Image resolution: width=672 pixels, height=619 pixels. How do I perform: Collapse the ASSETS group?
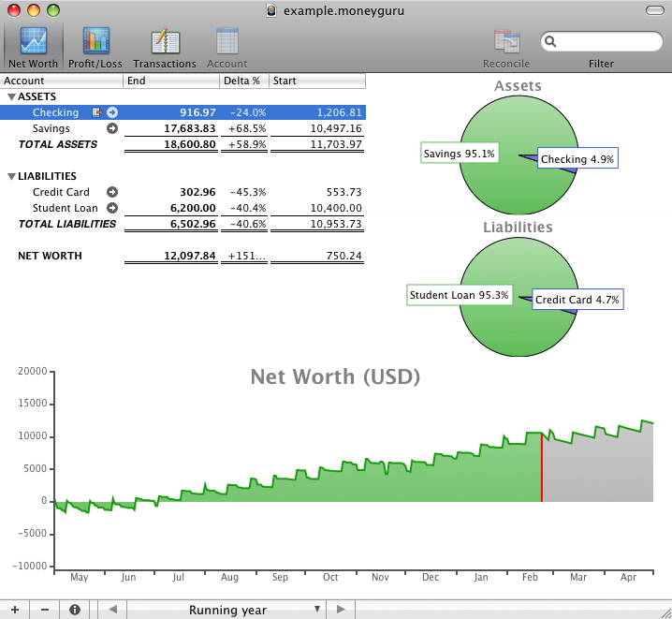click(x=11, y=96)
